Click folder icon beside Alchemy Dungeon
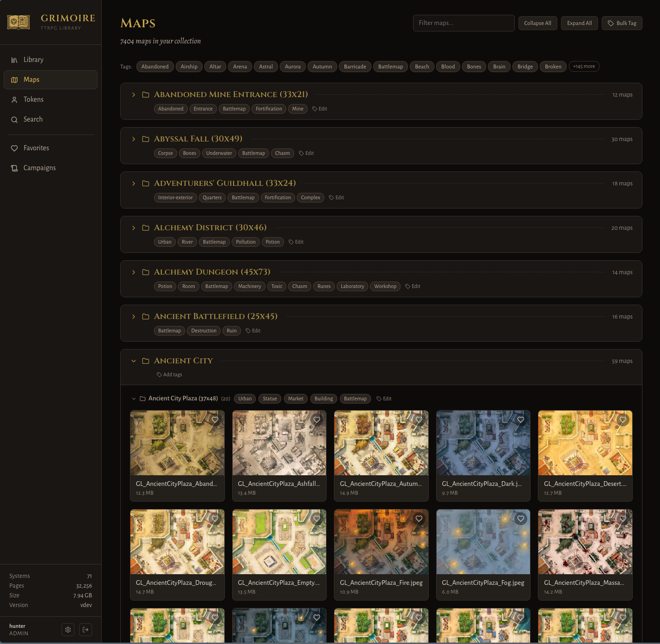The height and width of the screenshot is (644, 660). pos(146,272)
